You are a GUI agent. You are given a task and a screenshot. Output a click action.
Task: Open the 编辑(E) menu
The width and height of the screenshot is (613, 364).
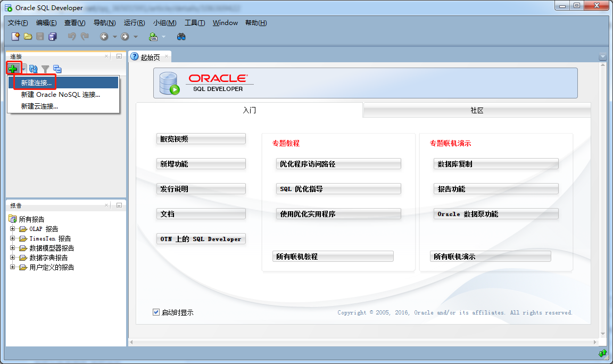[46, 23]
